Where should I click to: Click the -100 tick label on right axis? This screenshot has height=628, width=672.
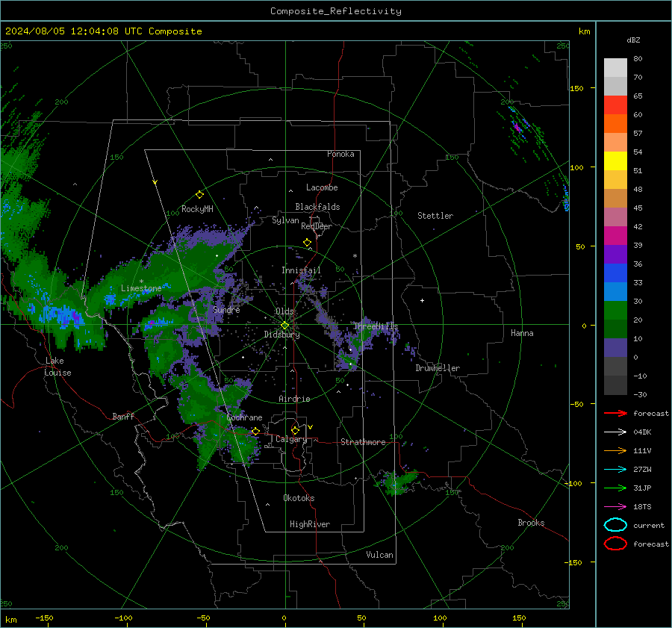tap(573, 483)
